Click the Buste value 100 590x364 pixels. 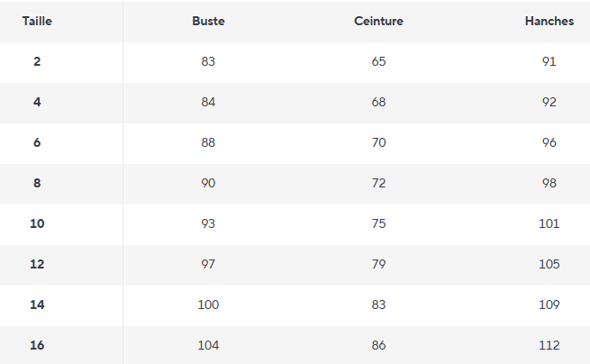pos(208,305)
